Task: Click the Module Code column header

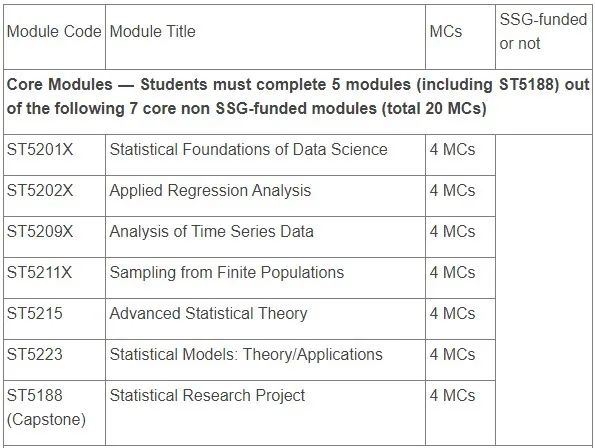Action: tap(54, 31)
